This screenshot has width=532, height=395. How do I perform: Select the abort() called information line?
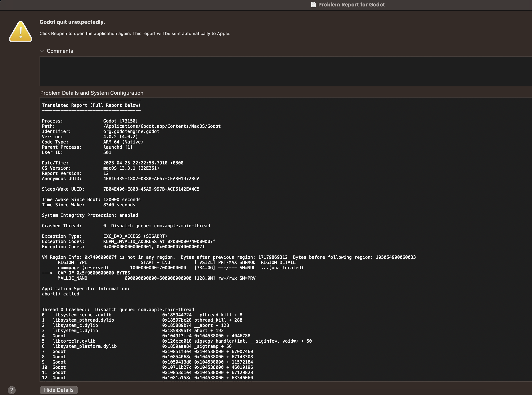click(x=61, y=294)
